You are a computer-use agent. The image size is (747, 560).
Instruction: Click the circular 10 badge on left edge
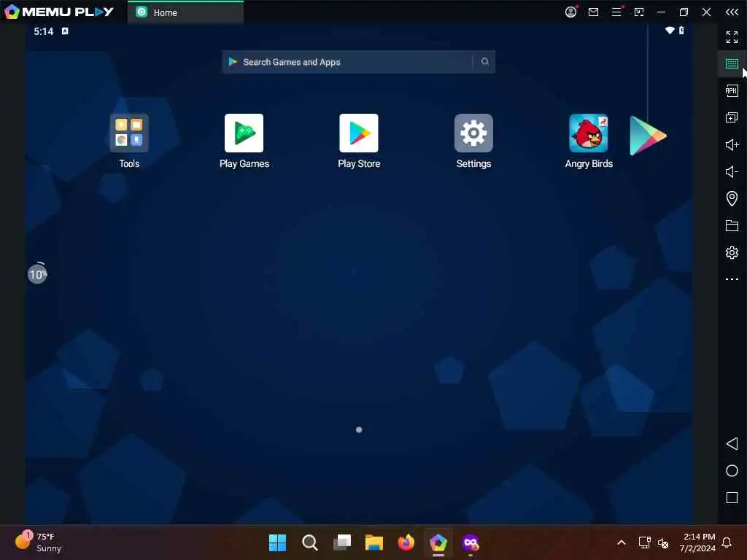(x=37, y=274)
